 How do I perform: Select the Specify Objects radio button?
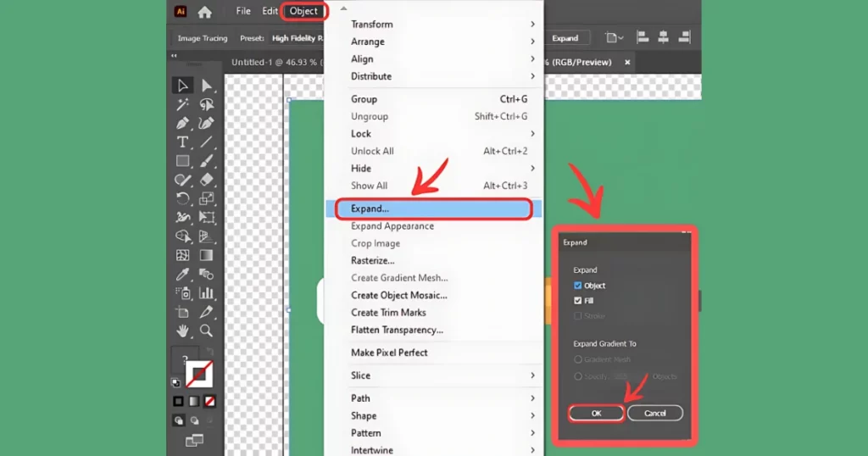click(578, 376)
